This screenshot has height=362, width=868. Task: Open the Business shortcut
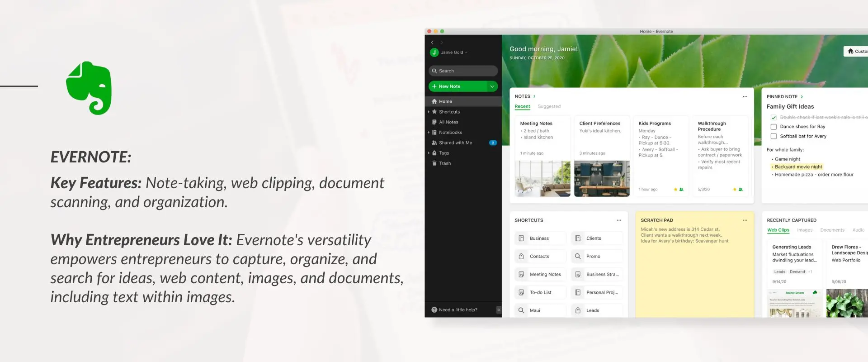pyautogui.click(x=540, y=238)
